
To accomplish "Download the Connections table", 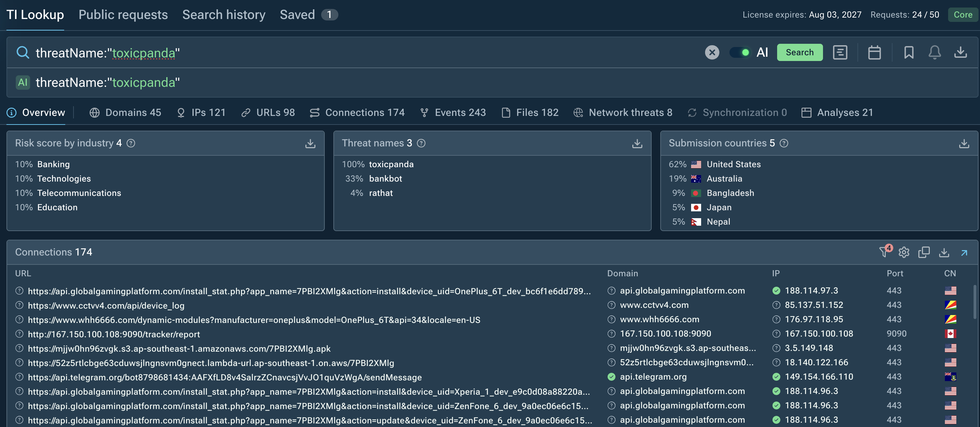I will (x=944, y=252).
